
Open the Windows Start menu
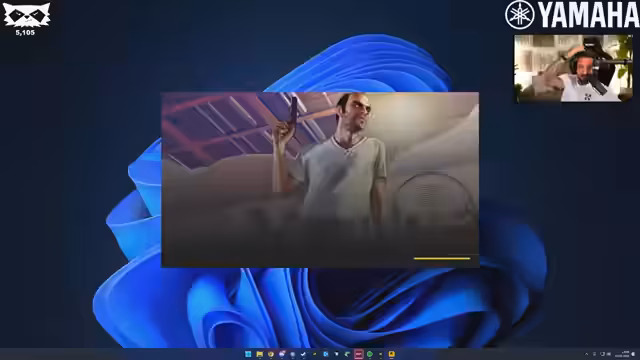point(248,354)
